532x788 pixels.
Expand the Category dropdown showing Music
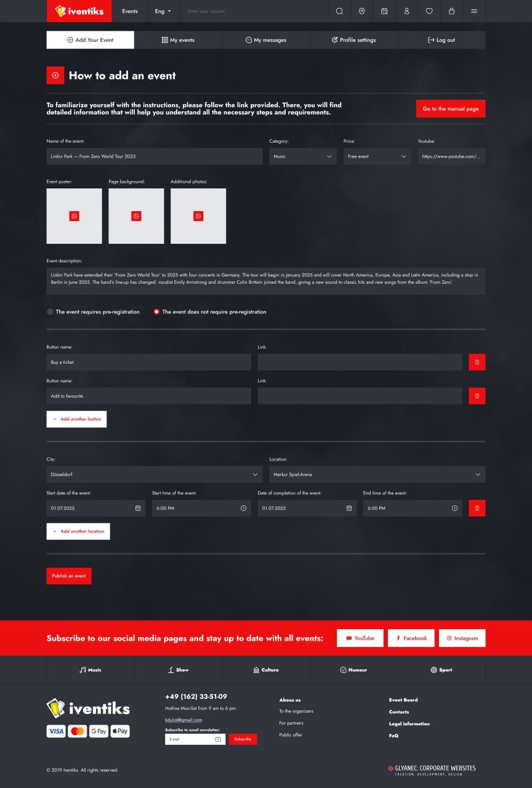(x=303, y=156)
